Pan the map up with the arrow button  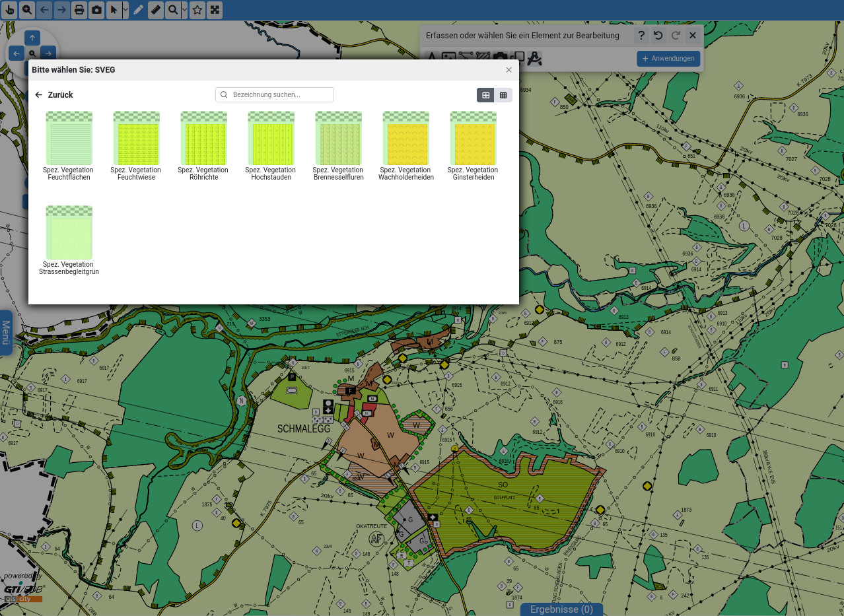32,38
